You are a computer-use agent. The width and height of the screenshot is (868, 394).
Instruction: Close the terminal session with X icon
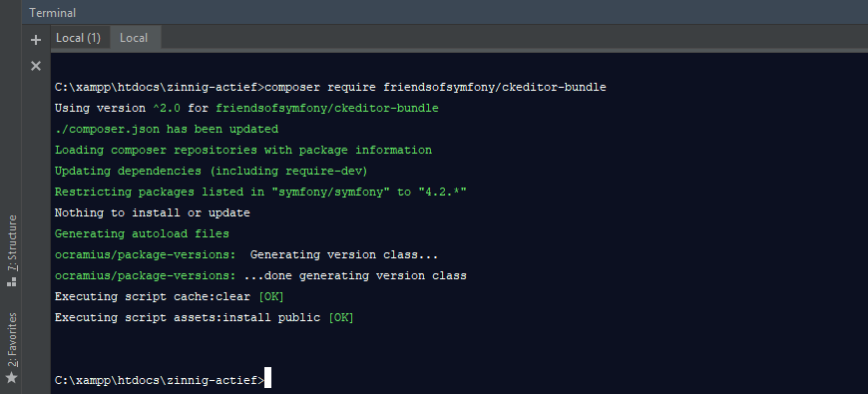tap(36, 67)
